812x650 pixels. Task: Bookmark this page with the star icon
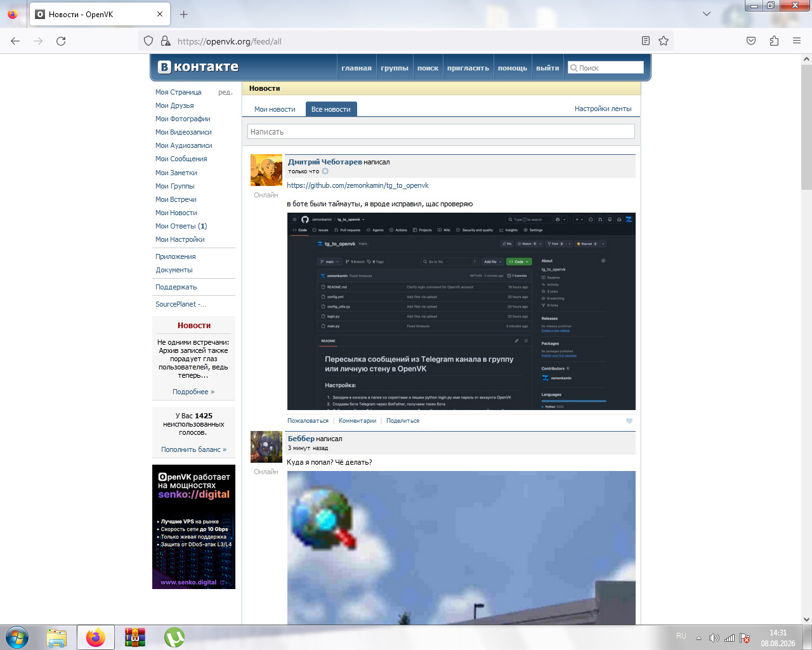(664, 41)
